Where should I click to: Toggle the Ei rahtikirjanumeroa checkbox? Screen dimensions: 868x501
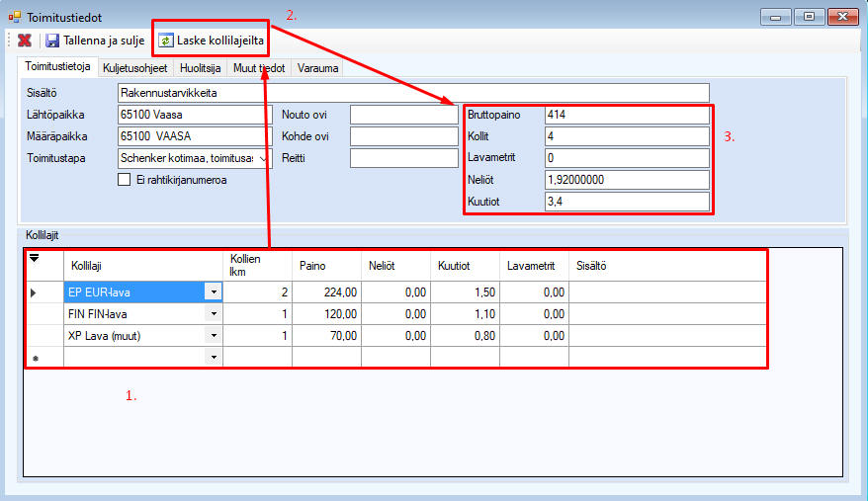click(x=124, y=180)
